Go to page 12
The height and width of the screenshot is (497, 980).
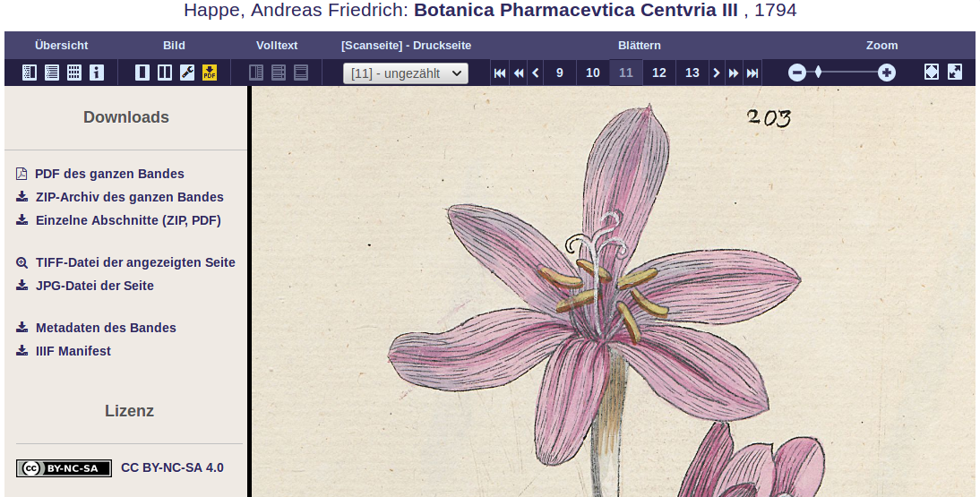click(658, 73)
